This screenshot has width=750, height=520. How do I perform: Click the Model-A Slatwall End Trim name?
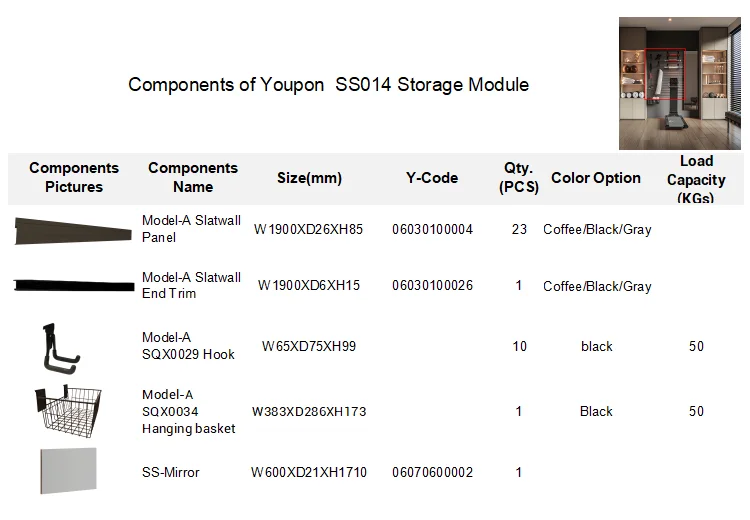pyautogui.click(x=191, y=285)
